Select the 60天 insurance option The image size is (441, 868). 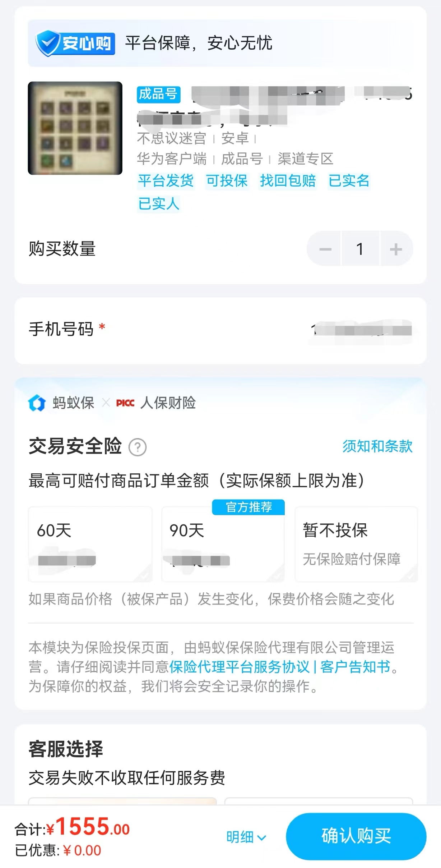coord(90,543)
